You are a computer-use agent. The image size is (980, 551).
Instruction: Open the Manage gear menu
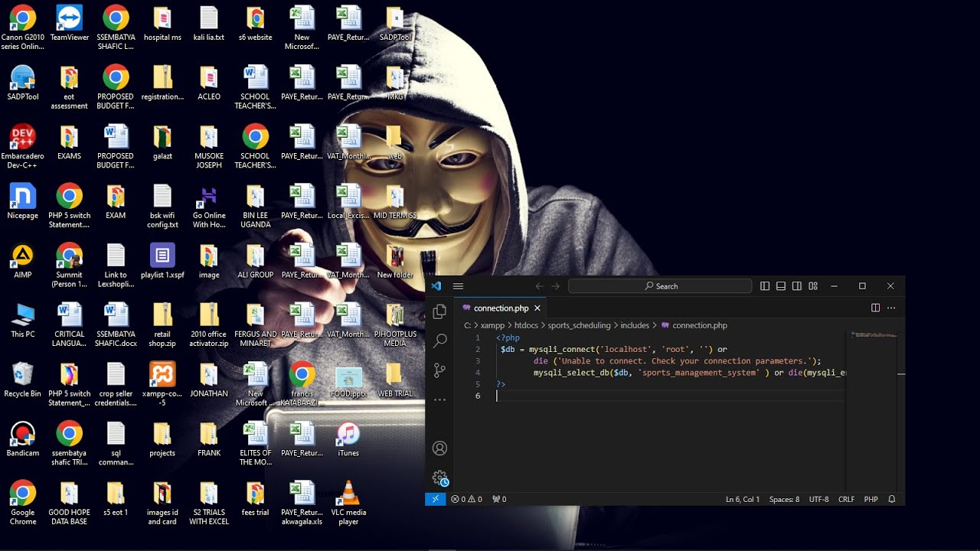pos(439,478)
